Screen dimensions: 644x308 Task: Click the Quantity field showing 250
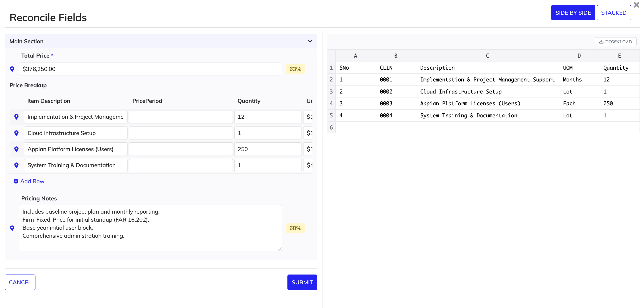tap(268, 149)
